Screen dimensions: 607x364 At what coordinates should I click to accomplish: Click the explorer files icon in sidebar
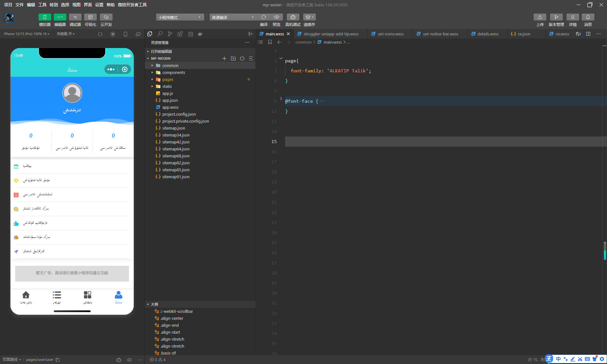pyautogui.click(x=150, y=34)
